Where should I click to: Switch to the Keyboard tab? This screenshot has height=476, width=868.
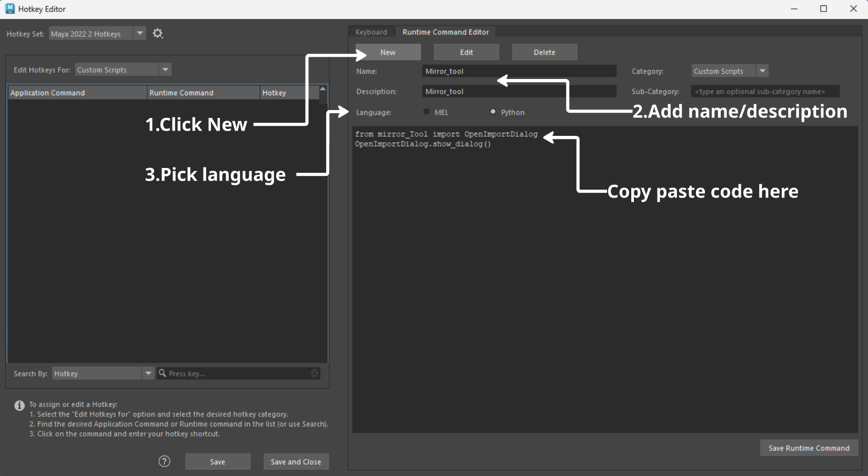371,32
